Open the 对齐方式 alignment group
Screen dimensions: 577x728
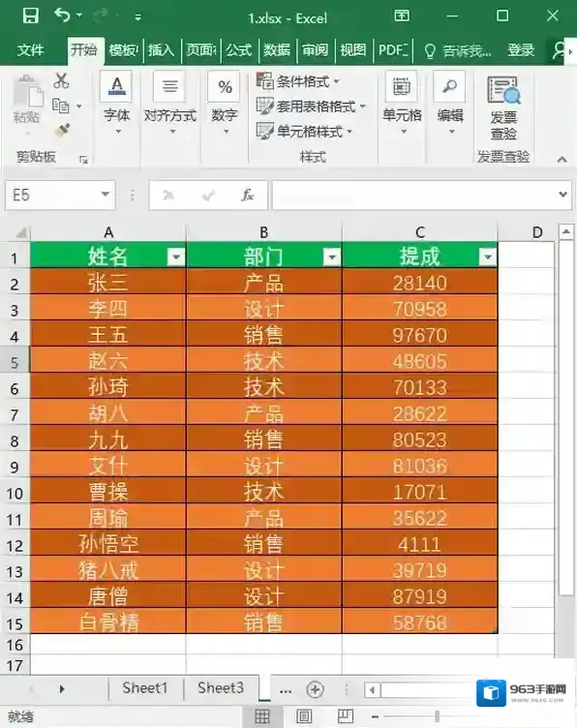point(169,103)
